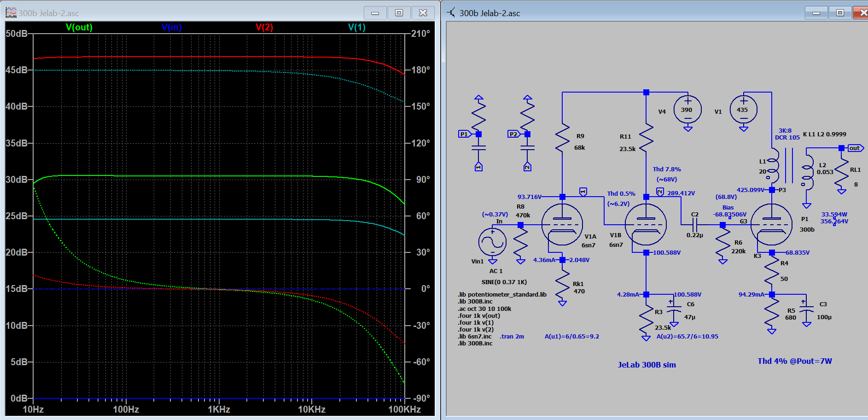Click the K L1 L2 0.9999 coupling directive

pyautogui.click(x=824, y=134)
